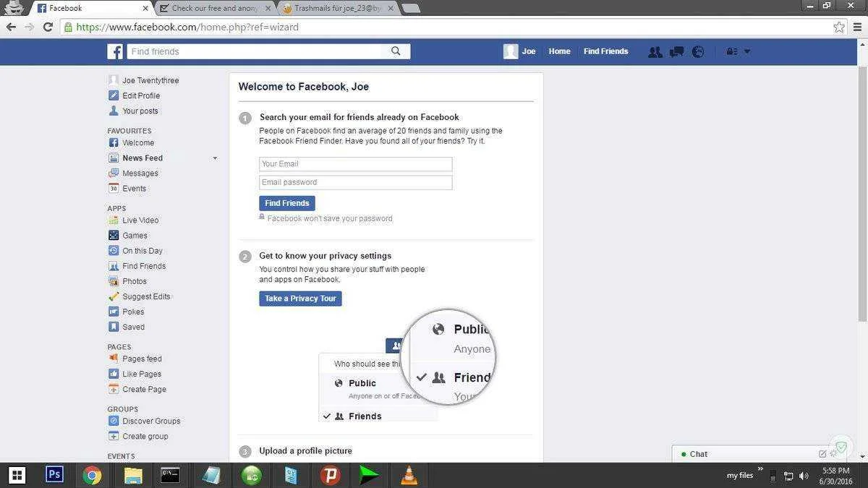Click the Facebook logo in header

[115, 51]
